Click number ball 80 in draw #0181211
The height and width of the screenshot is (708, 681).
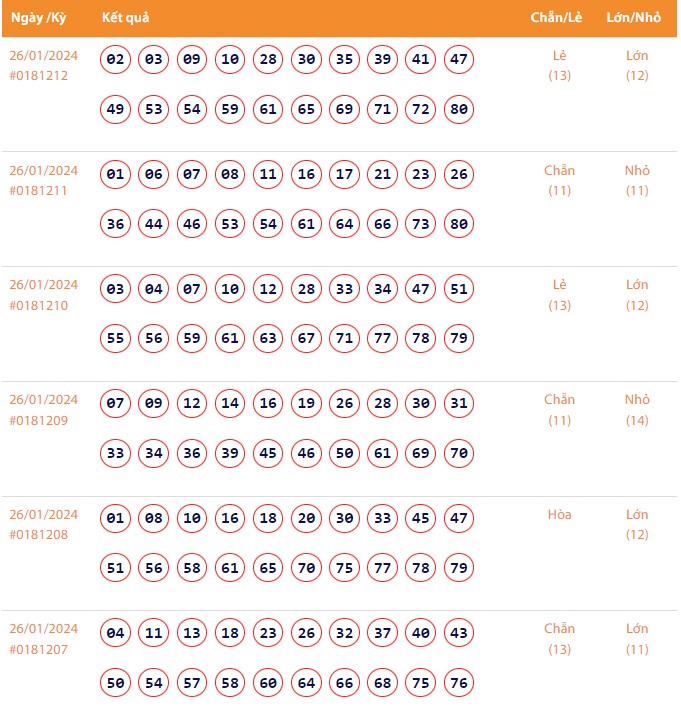click(x=459, y=224)
